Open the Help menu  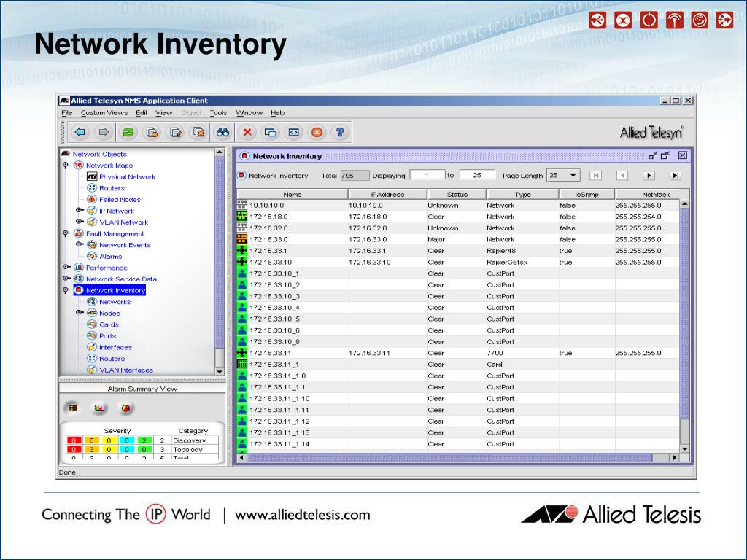click(x=278, y=113)
